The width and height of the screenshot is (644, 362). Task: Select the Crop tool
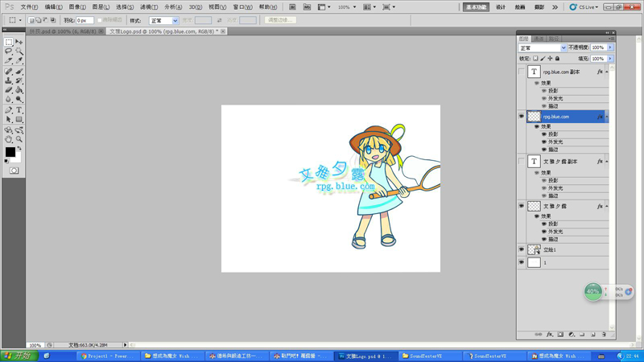click(9, 61)
